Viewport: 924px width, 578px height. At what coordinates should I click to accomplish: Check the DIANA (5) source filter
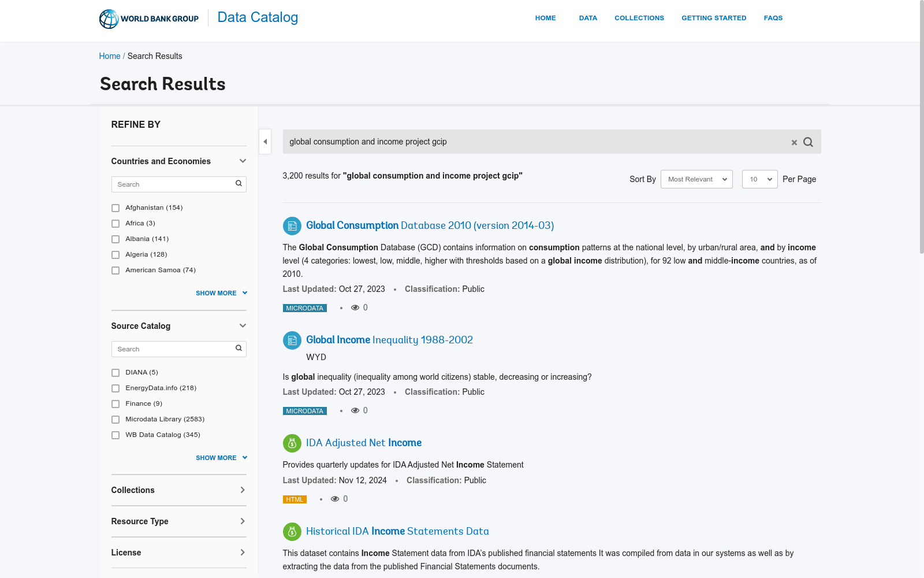[x=115, y=373]
